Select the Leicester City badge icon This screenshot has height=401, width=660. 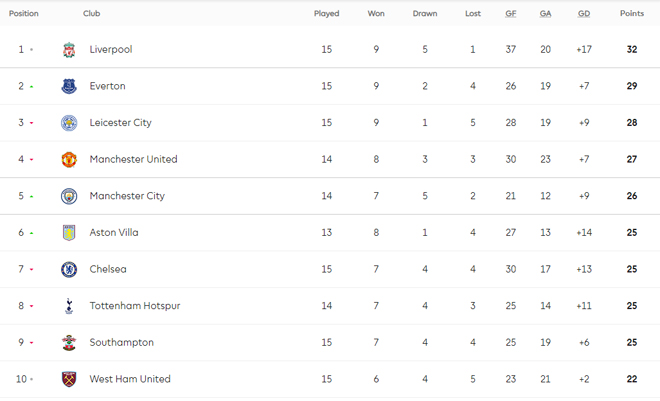(69, 123)
